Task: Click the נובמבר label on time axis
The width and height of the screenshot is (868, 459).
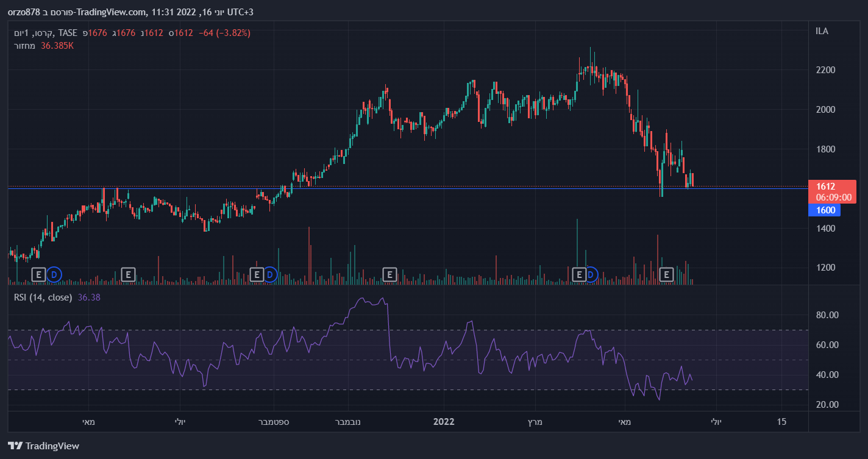Action: click(347, 422)
